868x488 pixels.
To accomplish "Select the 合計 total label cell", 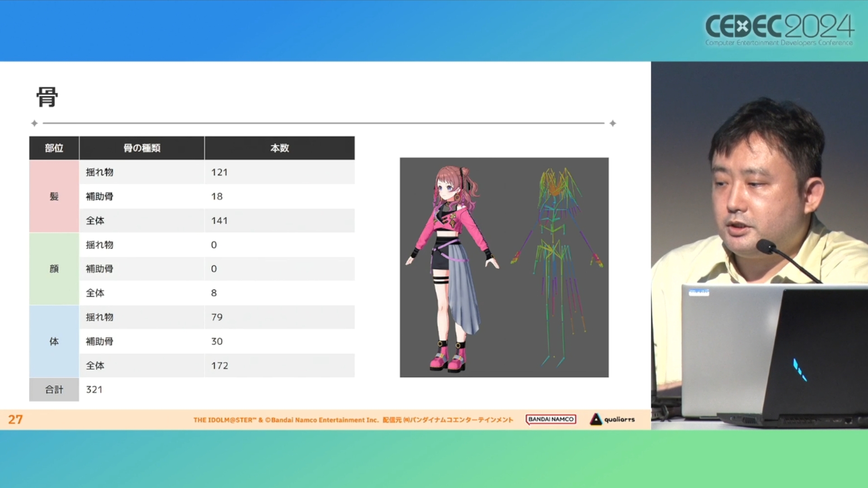I will [x=54, y=389].
